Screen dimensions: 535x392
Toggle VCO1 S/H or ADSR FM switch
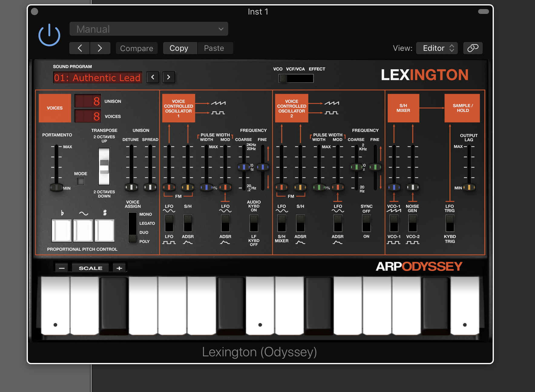(x=188, y=223)
